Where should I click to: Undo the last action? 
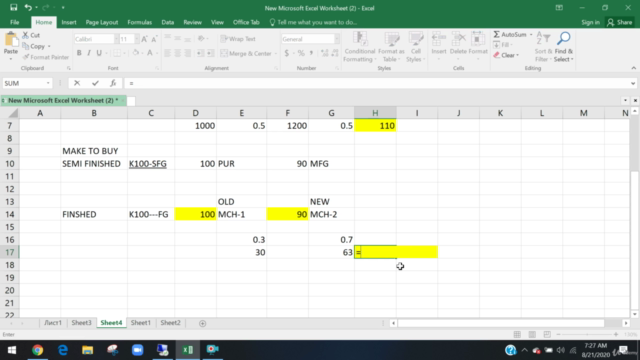click(28, 7)
